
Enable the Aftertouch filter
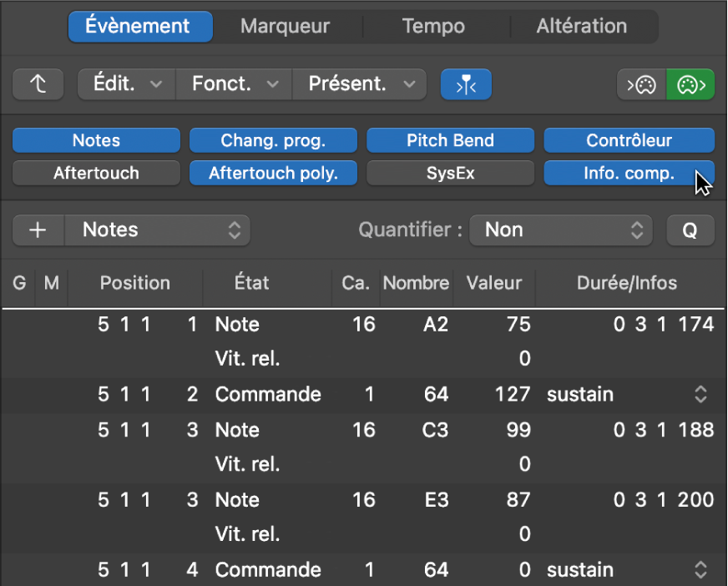(x=95, y=173)
